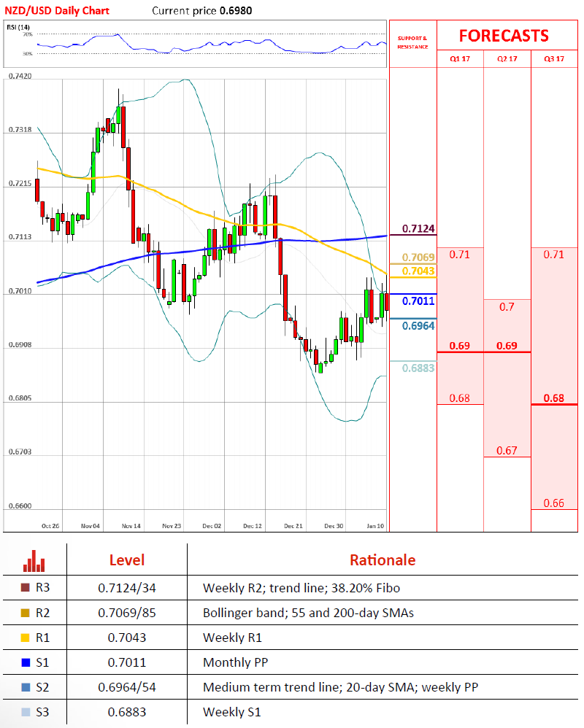Viewport: 584px width, 728px height.
Task: Click the Dec 12 date axis label
Action: [x=253, y=526]
